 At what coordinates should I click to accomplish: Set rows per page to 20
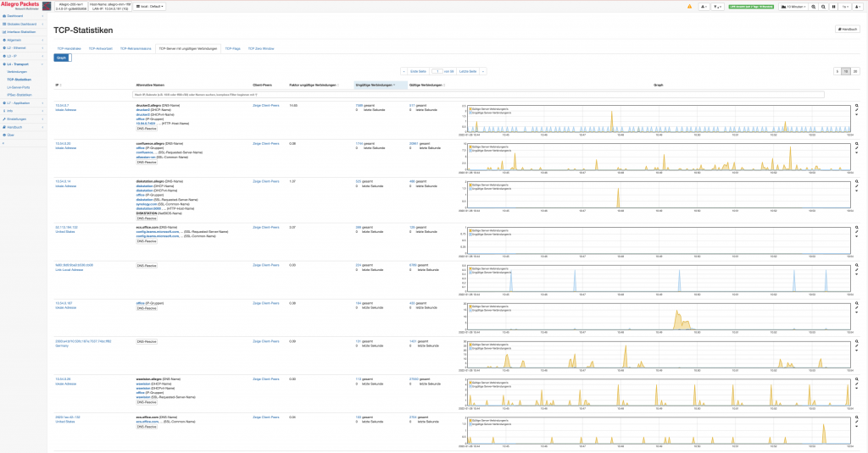tap(855, 71)
